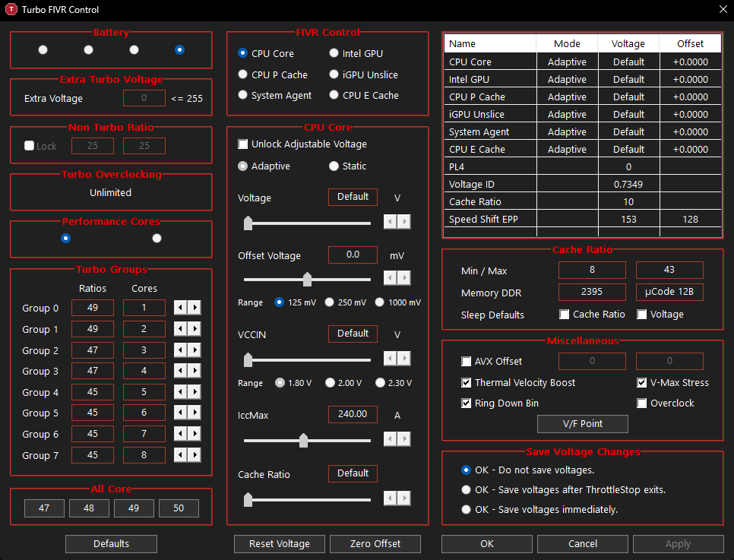
Task: Click the Cache Ratio Max field
Action: [669, 270]
